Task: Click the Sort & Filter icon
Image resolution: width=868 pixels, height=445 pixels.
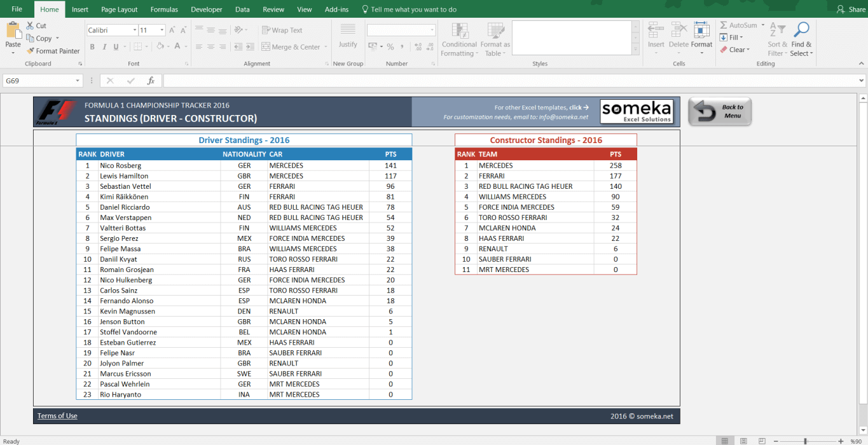Action: click(x=777, y=30)
